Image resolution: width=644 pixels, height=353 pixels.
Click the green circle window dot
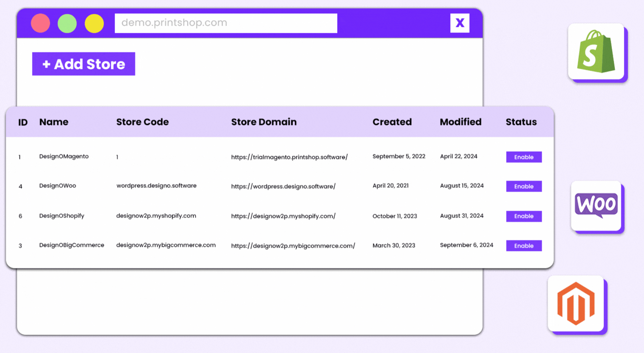coord(67,23)
